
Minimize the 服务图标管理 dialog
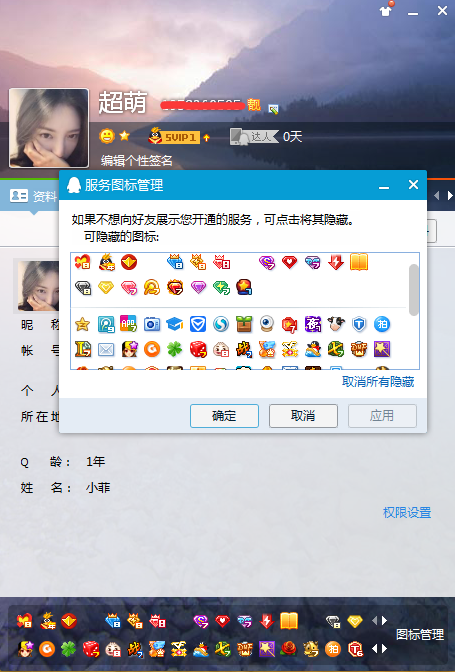pyautogui.click(x=384, y=187)
